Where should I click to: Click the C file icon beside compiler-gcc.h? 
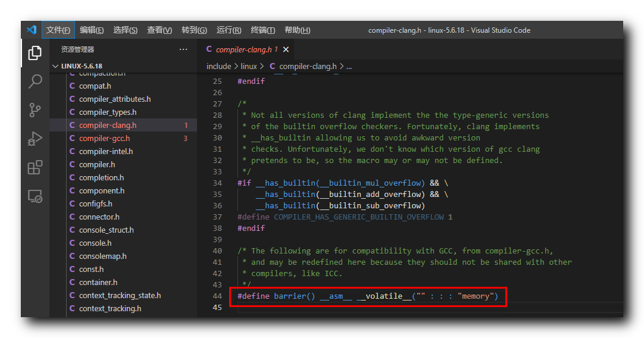72,139
